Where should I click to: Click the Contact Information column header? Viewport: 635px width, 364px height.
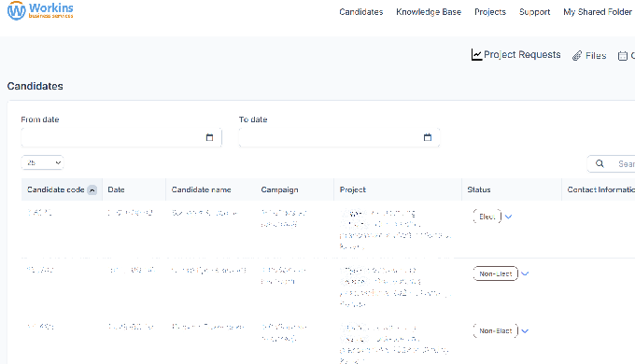[x=601, y=189]
